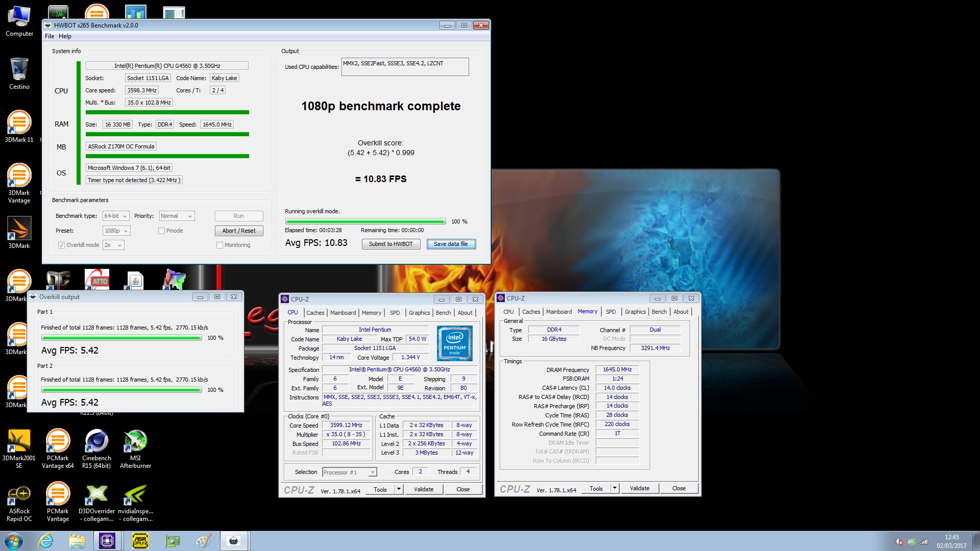Screen dimensions: 980x551
Task: Click the Used CPU capabilities text box
Action: [405, 67]
